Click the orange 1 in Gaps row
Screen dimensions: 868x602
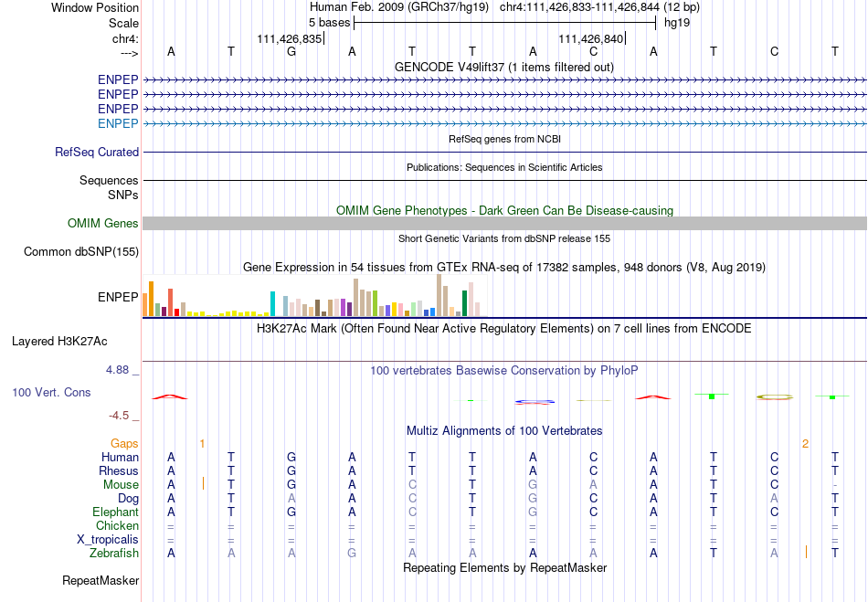click(x=202, y=444)
